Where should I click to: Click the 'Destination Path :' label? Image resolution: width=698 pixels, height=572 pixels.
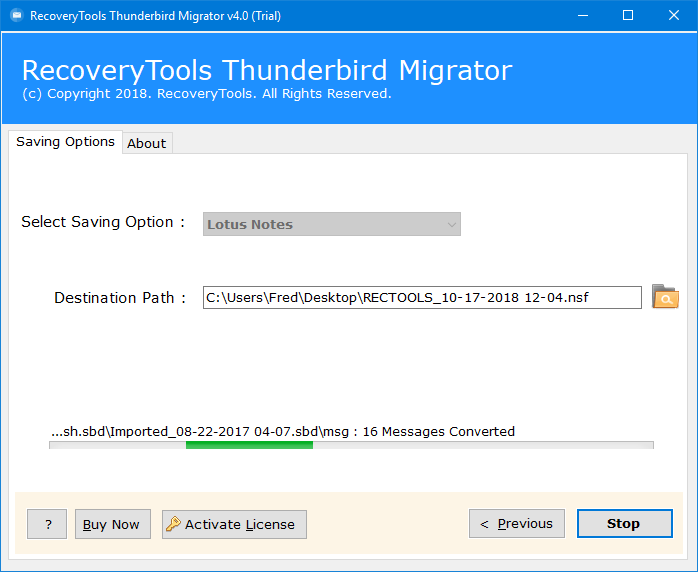pos(120,297)
